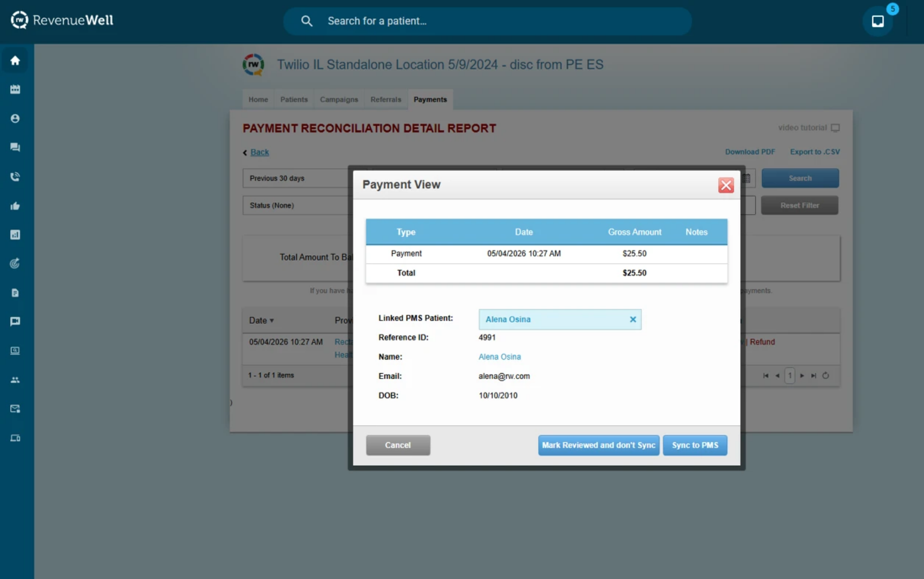Open the calendar sidebar icon
The height and width of the screenshot is (579, 924).
click(x=15, y=90)
